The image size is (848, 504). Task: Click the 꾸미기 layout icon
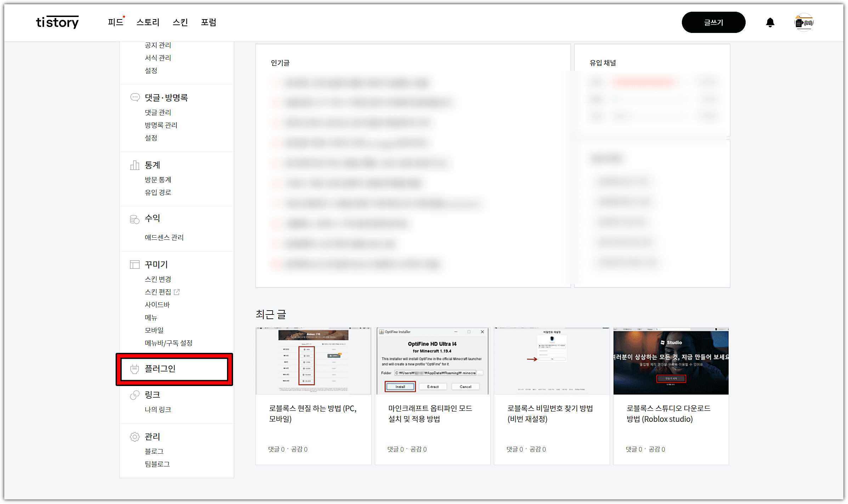135,265
